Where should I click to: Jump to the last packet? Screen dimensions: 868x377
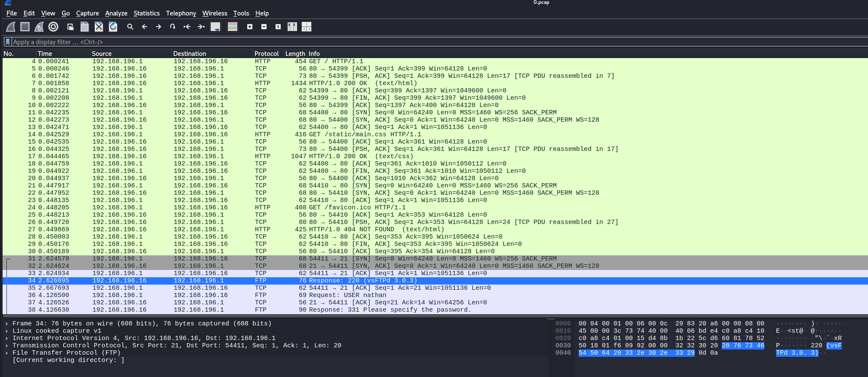(x=201, y=27)
